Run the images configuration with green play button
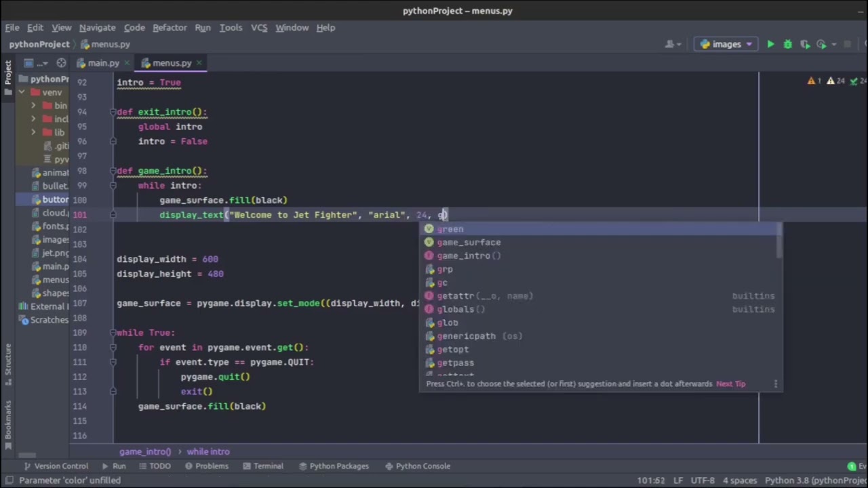Screen dimensions: 868x488 [x=770, y=44]
